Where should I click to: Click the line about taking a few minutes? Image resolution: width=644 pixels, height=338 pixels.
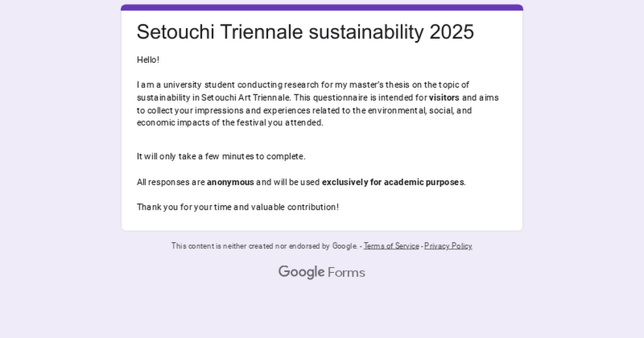coord(221,157)
